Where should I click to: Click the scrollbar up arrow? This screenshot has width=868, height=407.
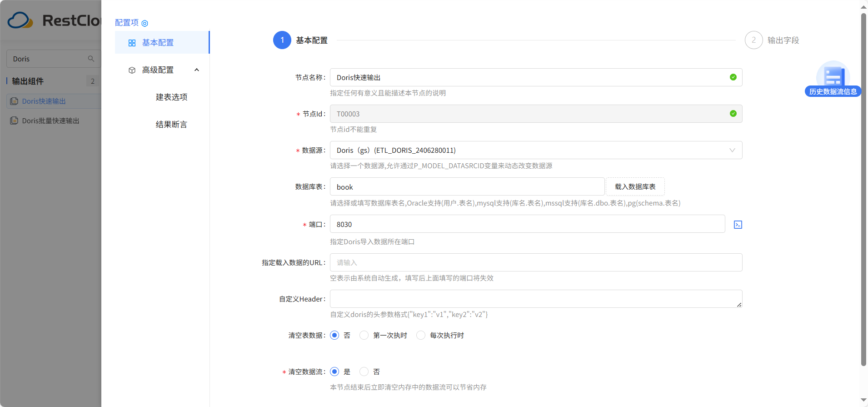863,7
